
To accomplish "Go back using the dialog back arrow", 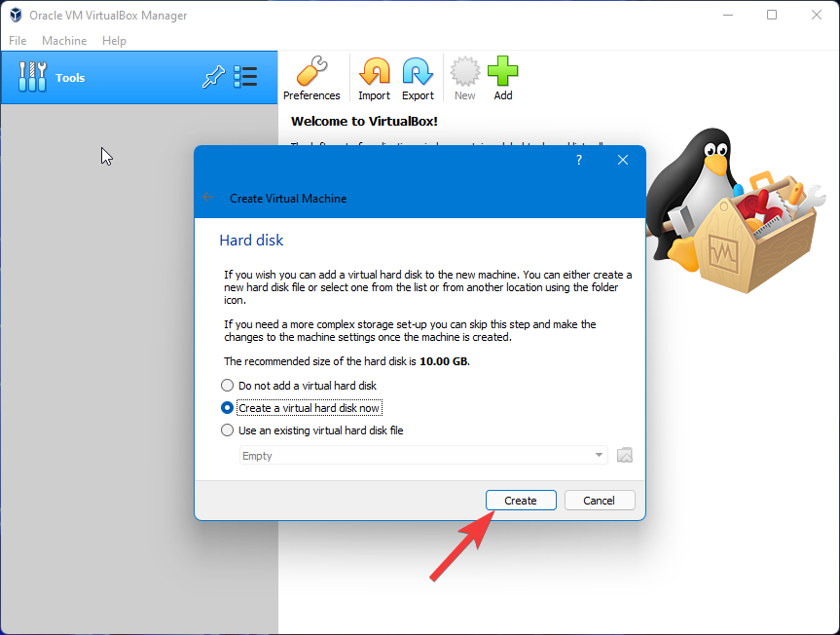I will pos(208,197).
